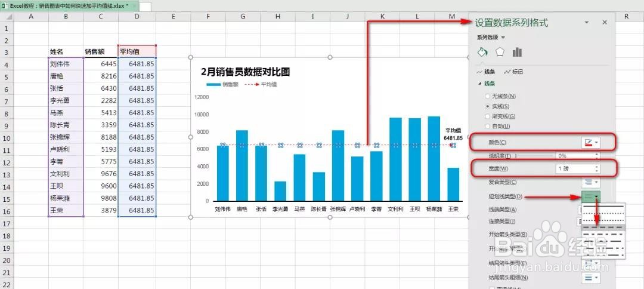Select the name cell 张锦辉
Image resolution: width=644 pixels, height=289 pixels.
(66, 137)
